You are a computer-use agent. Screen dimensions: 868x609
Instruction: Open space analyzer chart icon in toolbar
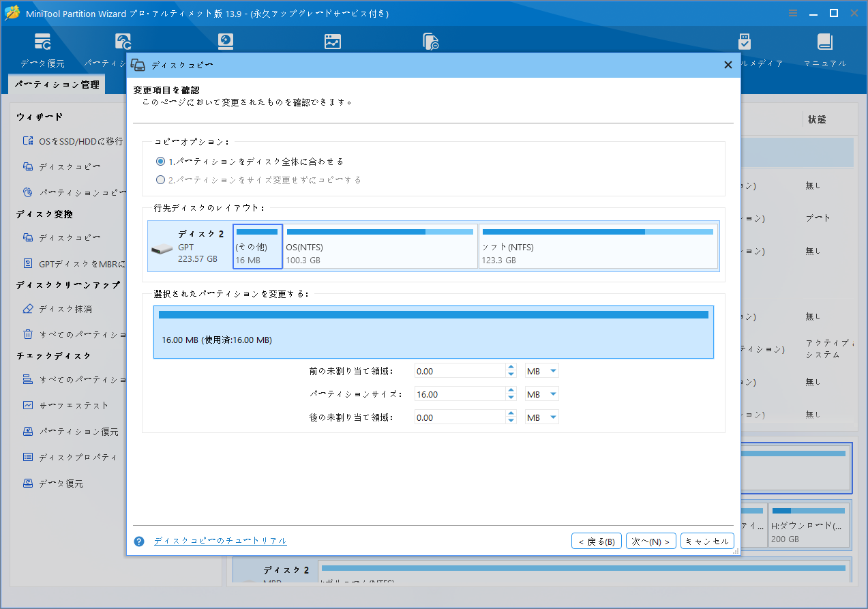tap(332, 42)
